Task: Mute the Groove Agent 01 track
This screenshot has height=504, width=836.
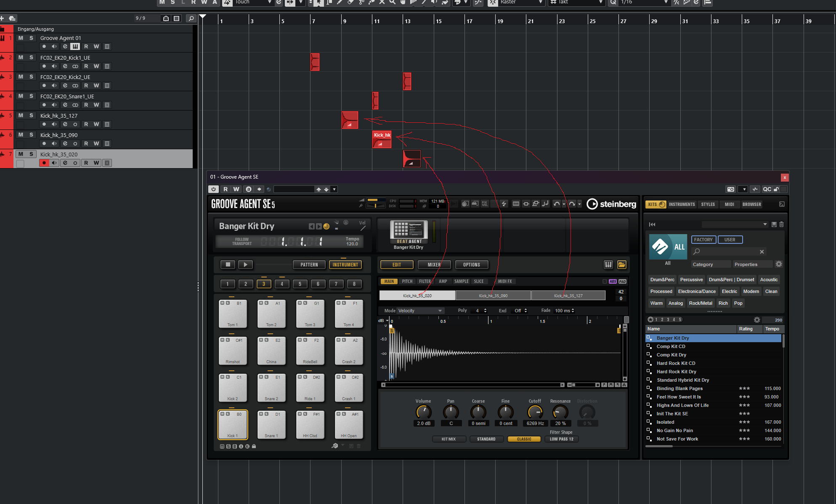Action: click(21, 38)
